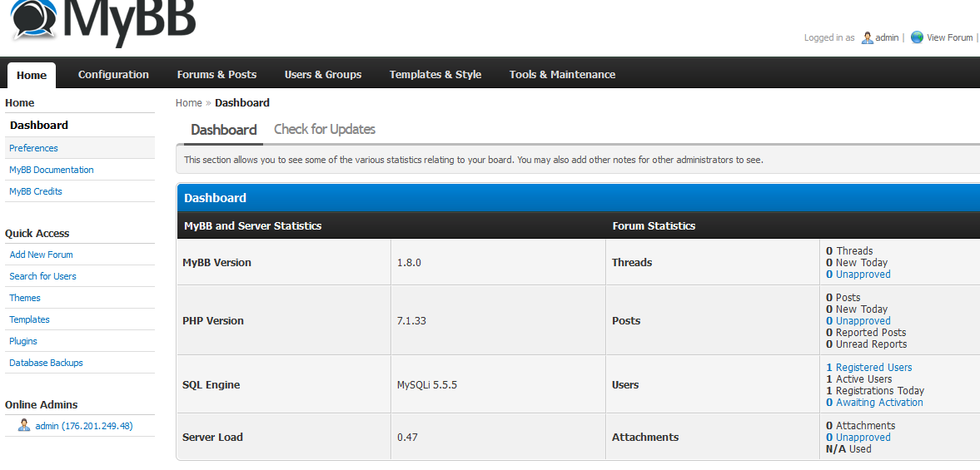Open Templates quick access link
Image resolution: width=980 pixels, height=470 pixels.
coord(29,319)
